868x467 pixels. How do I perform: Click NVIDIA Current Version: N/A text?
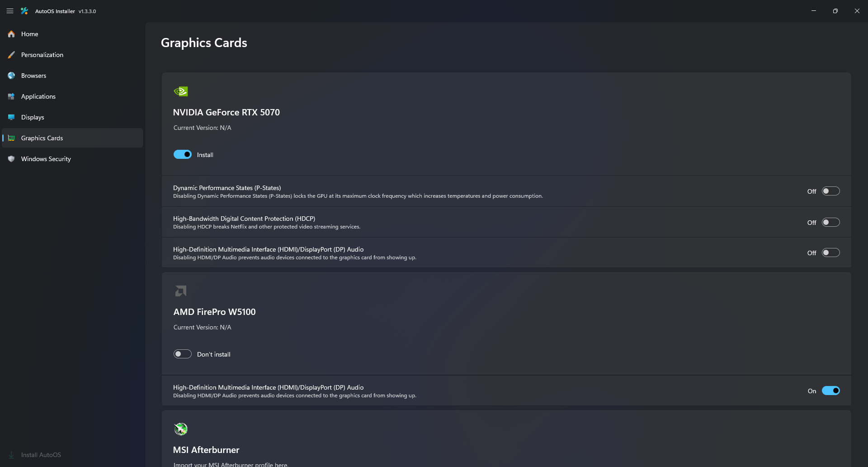click(x=203, y=128)
